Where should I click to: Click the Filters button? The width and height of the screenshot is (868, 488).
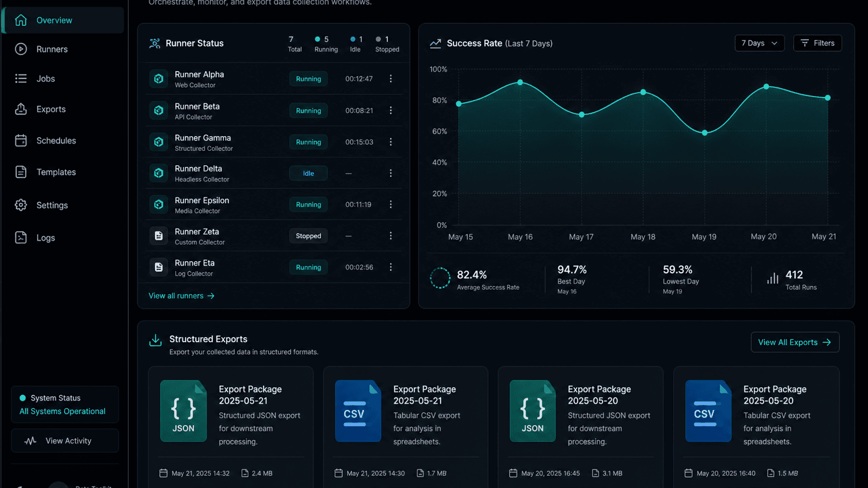pos(818,43)
